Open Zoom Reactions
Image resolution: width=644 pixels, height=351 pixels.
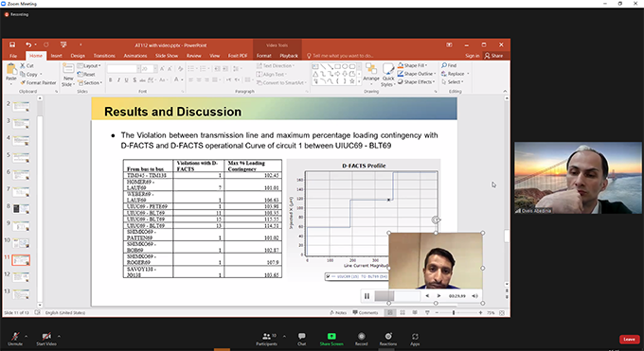(x=388, y=339)
